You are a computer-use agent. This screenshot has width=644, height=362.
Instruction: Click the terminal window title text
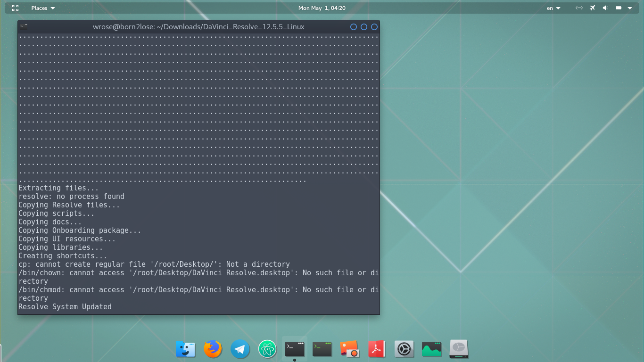click(198, 27)
